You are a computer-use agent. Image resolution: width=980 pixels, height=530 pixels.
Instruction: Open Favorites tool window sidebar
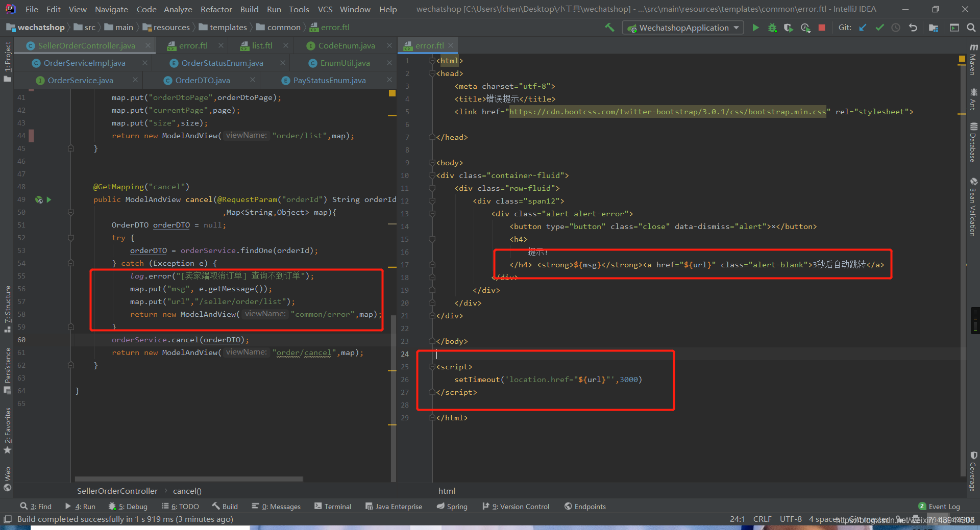pos(7,431)
